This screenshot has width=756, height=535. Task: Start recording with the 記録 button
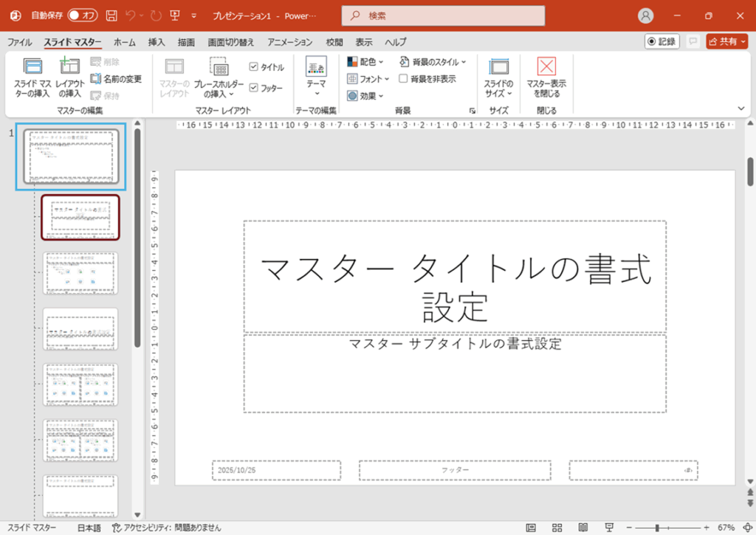(x=663, y=41)
